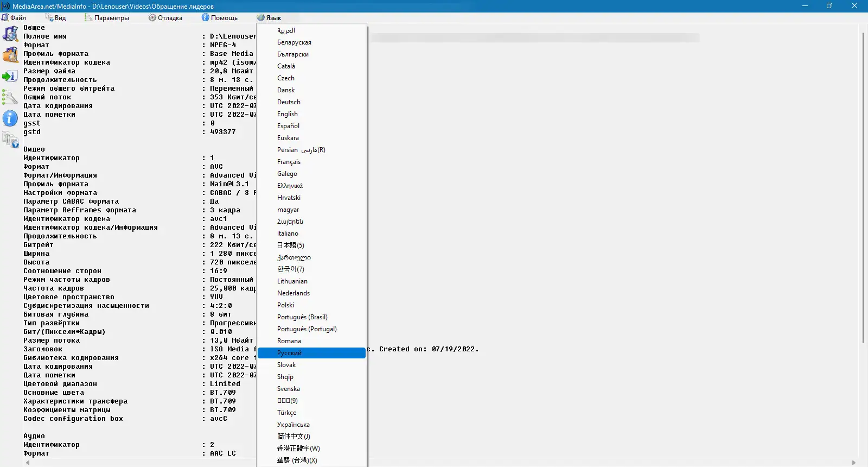The height and width of the screenshot is (467, 868).
Task: Select Türkçe from the language menu
Action: tap(312, 413)
